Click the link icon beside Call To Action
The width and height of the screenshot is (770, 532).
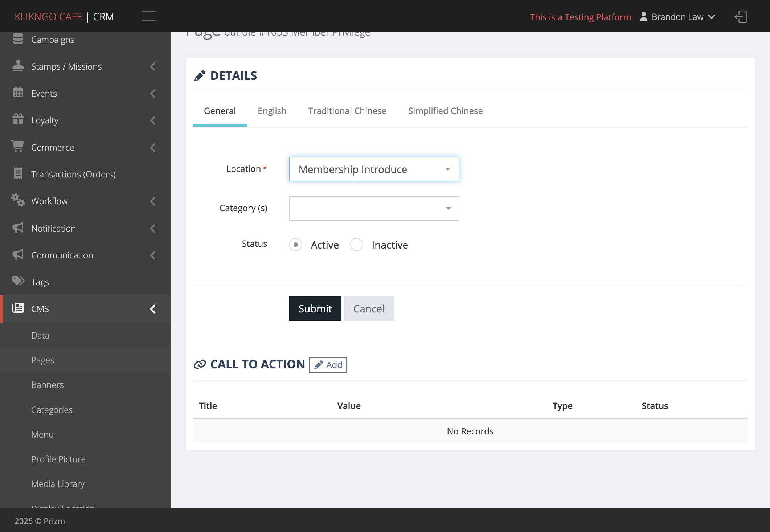point(200,364)
